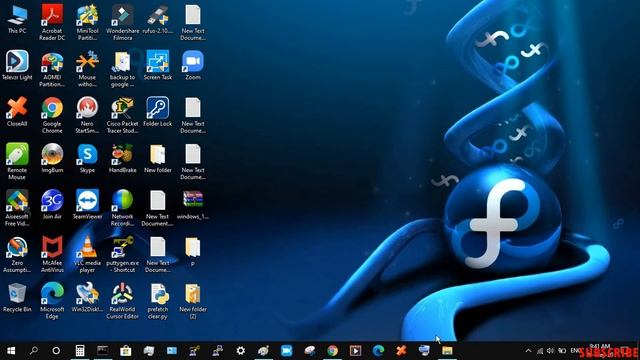Select the AOMEI Partition shortcut
The width and height of the screenshot is (640, 360).
52,69
